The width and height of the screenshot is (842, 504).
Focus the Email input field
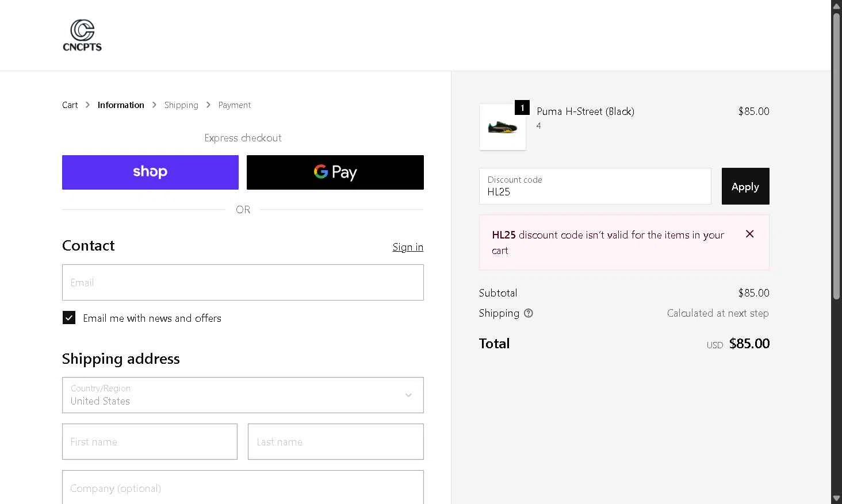(243, 282)
